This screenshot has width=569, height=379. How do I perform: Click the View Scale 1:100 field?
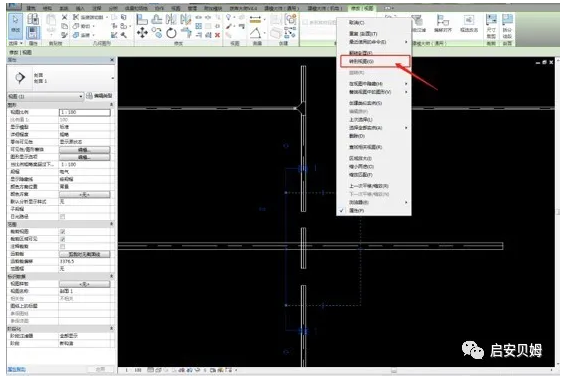[x=85, y=112]
